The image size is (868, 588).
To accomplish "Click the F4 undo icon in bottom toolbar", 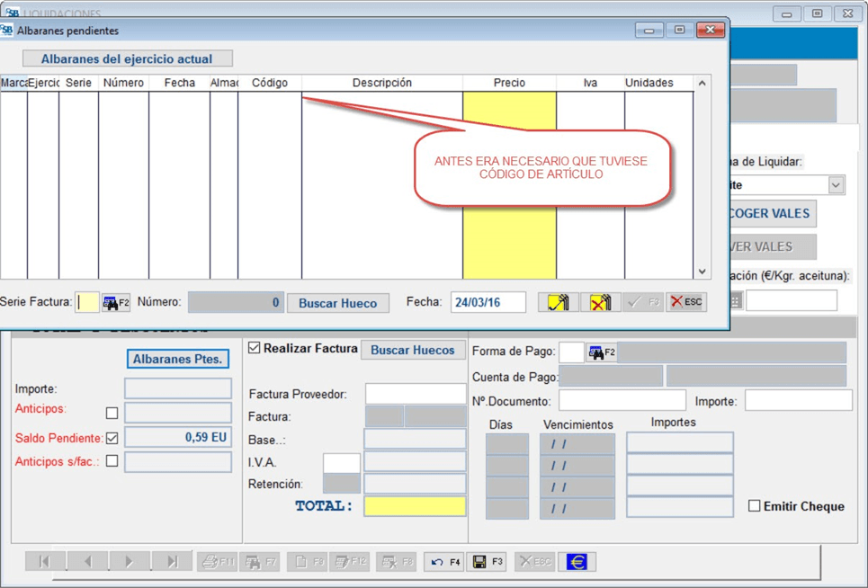I will [444, 562].
